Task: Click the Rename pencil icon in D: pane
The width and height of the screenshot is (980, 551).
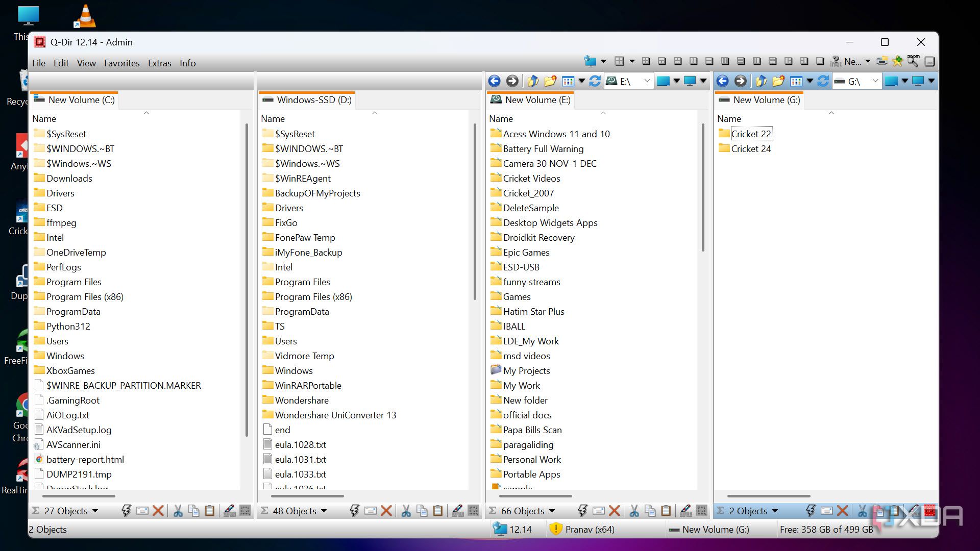Action: pos(458,511)
